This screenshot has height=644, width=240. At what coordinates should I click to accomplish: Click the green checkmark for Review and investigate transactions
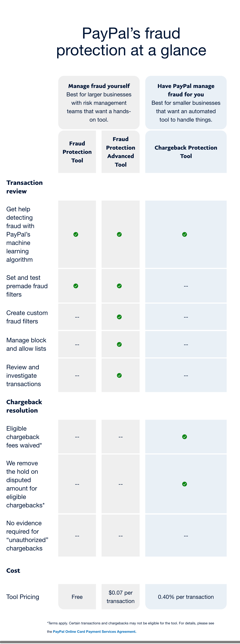click(x=119, y=375)
